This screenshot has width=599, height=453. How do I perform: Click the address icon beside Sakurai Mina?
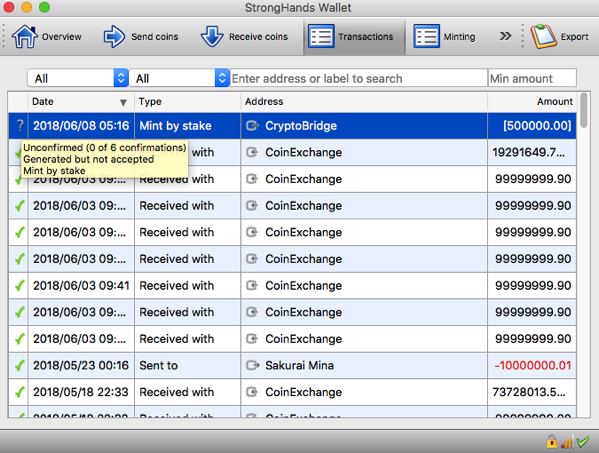tap(253, 365)
